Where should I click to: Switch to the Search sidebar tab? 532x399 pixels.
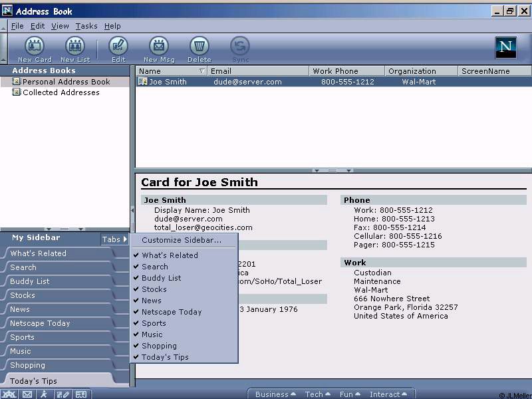pyautogui.click(x=59, y=267)
